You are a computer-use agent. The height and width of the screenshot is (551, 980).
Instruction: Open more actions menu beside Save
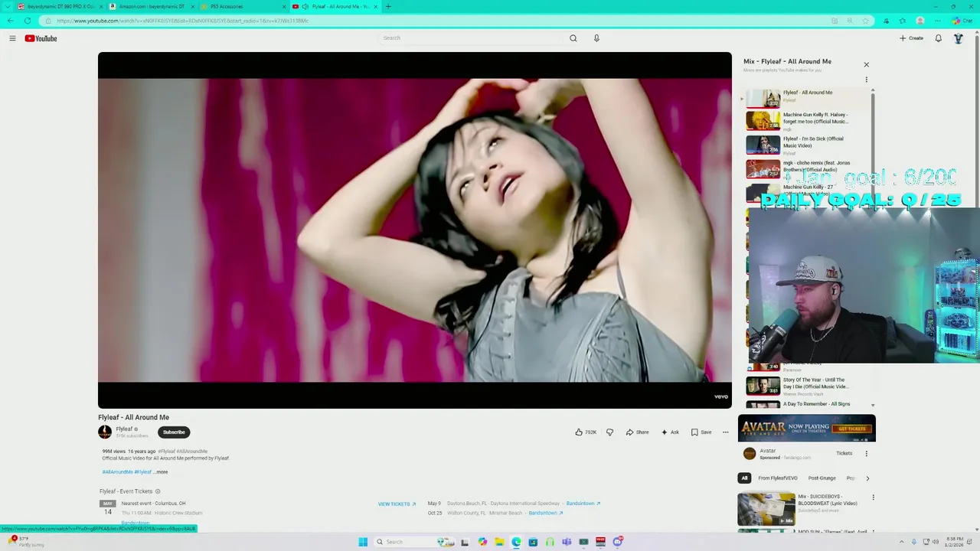725,432
